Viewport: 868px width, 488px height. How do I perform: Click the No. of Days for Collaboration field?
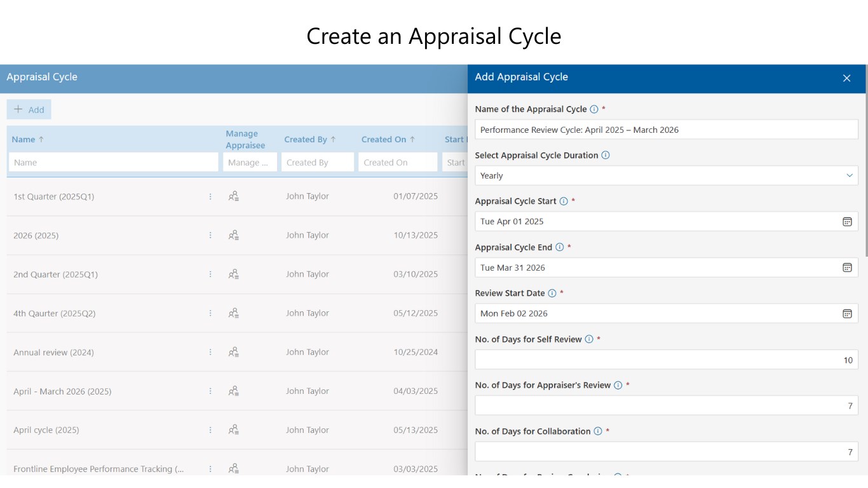666,452
